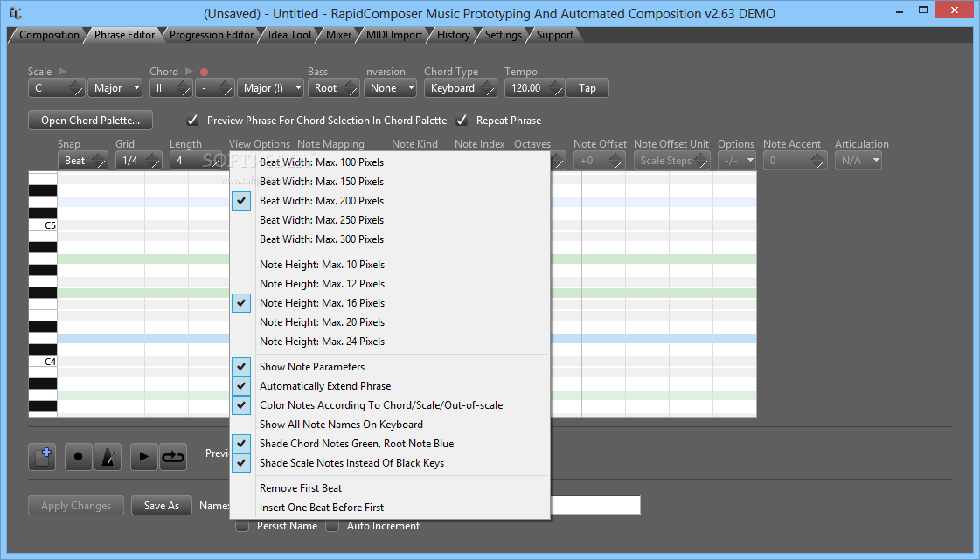Click the Tap tempo button
The width and height of the screenshot is (980, 560).
pyautogui.click(x=587, y=88)
